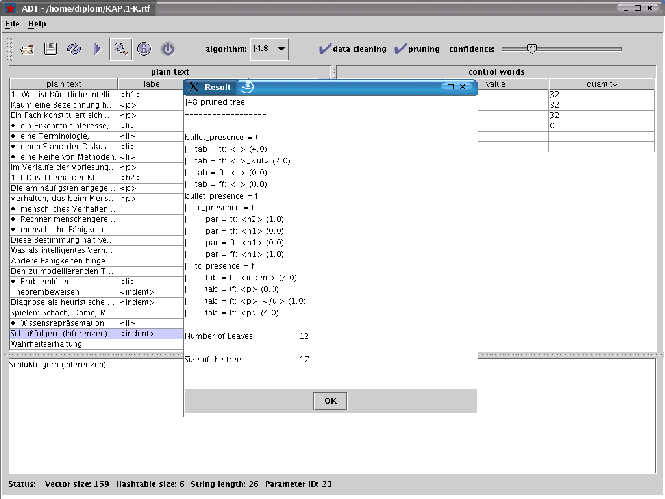Select row 'Diese Bestimmung hat ve..'

tap(97, 240)
